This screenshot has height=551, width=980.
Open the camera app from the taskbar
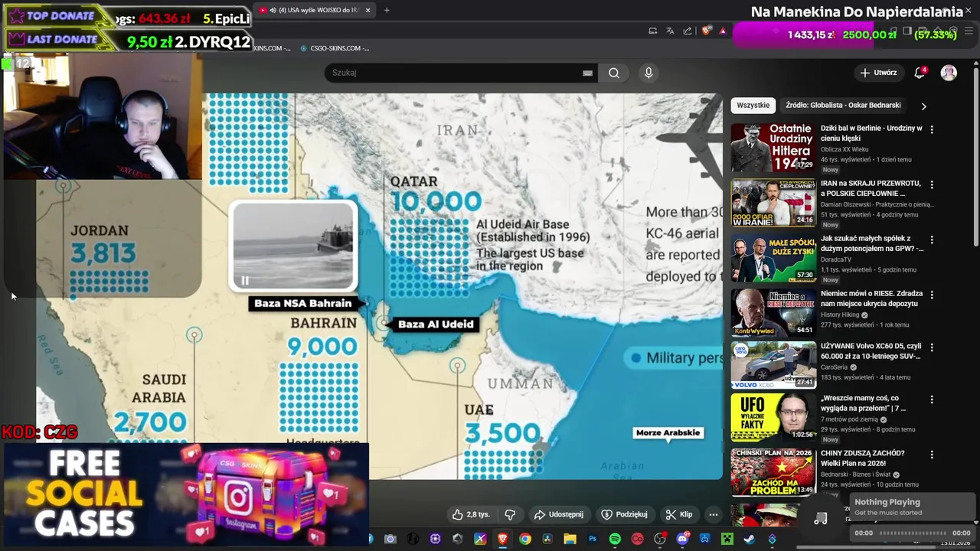point(390,539)
